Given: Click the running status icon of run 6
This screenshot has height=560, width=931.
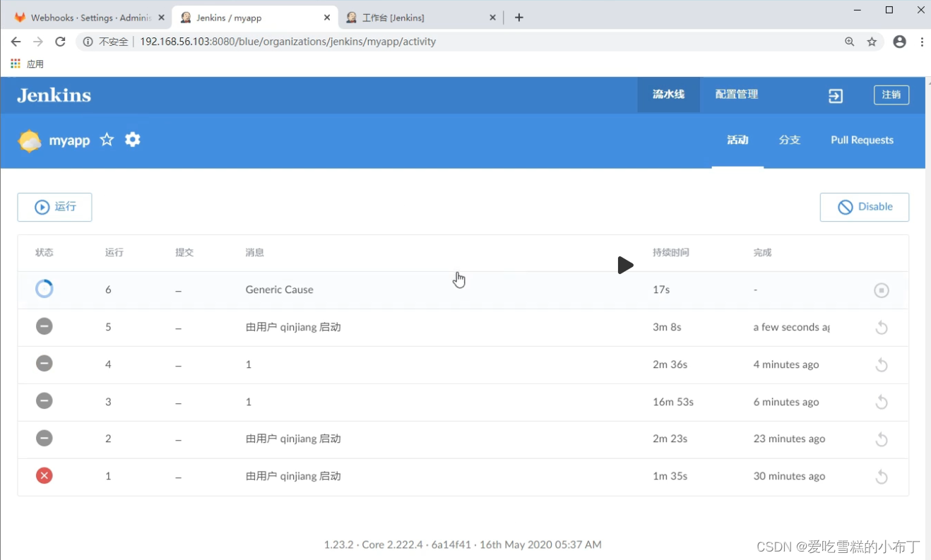Looking at the screenshot, I should click(45, 289).
